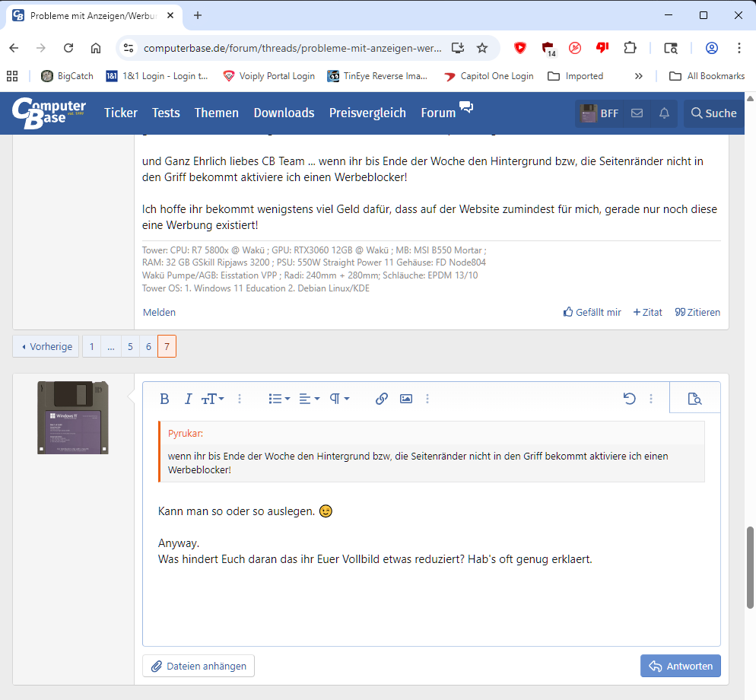Open the Chrome three-dot menu
Screen dimensions: 756x700
point(739,48)
